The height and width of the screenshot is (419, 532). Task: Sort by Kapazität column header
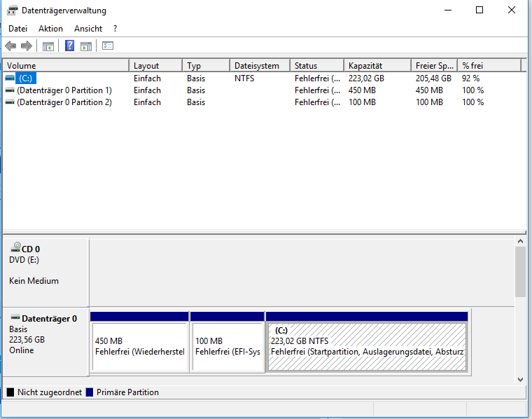(377, 66)
